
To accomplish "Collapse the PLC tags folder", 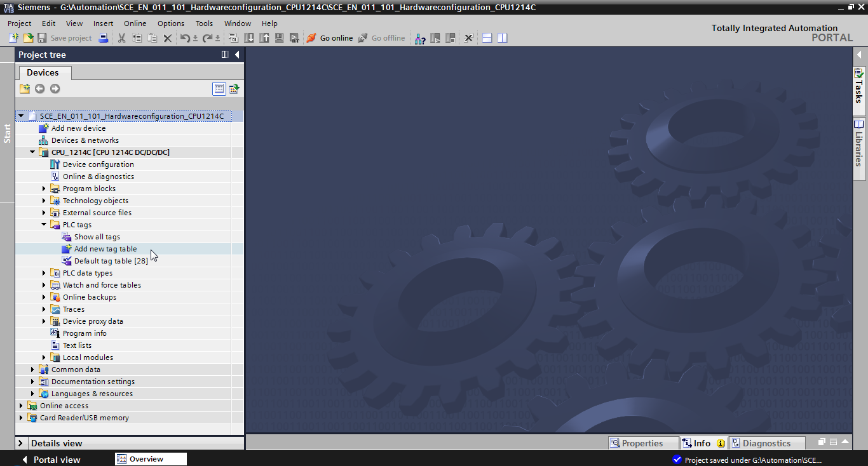I will (x=44, y=225).
